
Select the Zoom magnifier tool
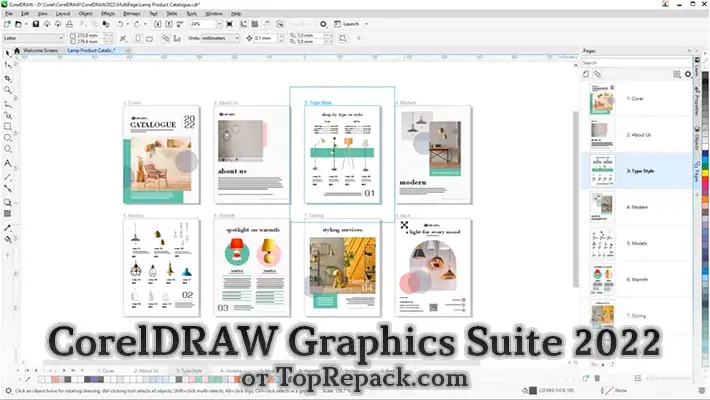pos(7,90)
